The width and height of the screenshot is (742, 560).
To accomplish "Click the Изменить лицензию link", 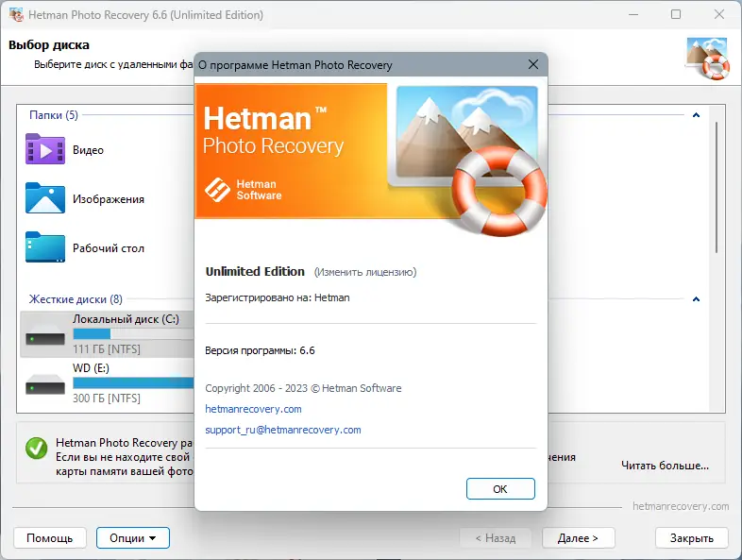I will click(x=365, y=272).
